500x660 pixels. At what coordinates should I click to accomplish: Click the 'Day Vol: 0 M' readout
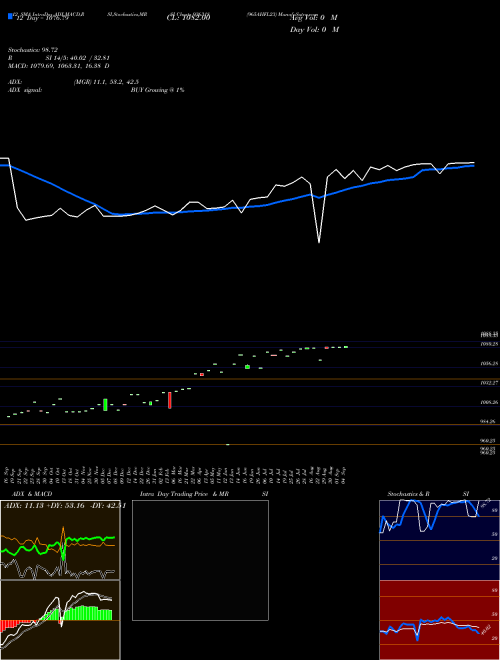(x=314, y=29)
